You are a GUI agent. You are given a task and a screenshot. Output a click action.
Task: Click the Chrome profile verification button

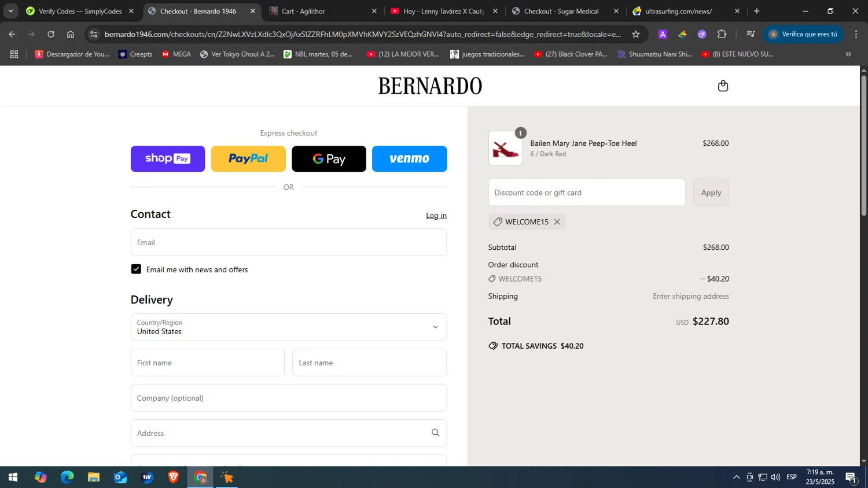803,34
